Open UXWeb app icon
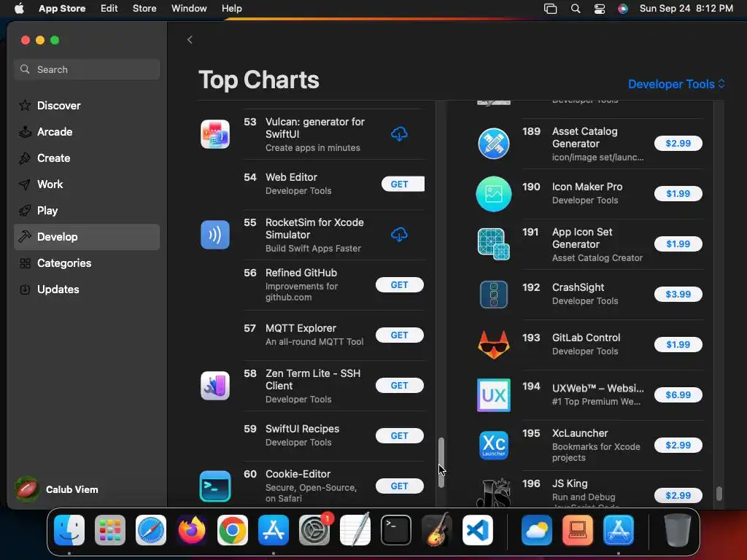The height and width of the screenshot is (560, 747). coord(494,394)
